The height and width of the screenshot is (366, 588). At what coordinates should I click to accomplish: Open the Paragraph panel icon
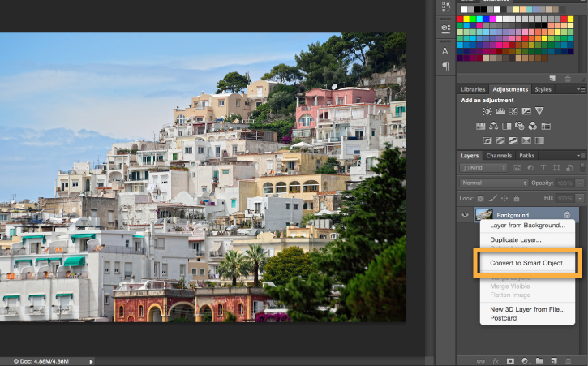tap(445, 67)
